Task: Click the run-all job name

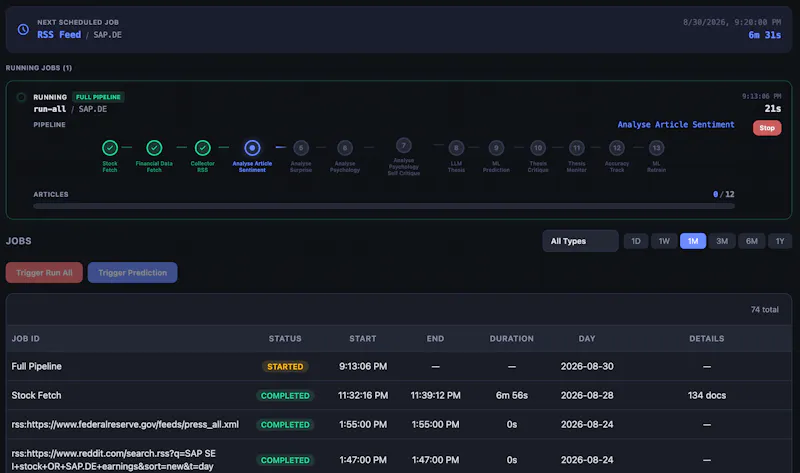Action: click(x=49, y=109)
